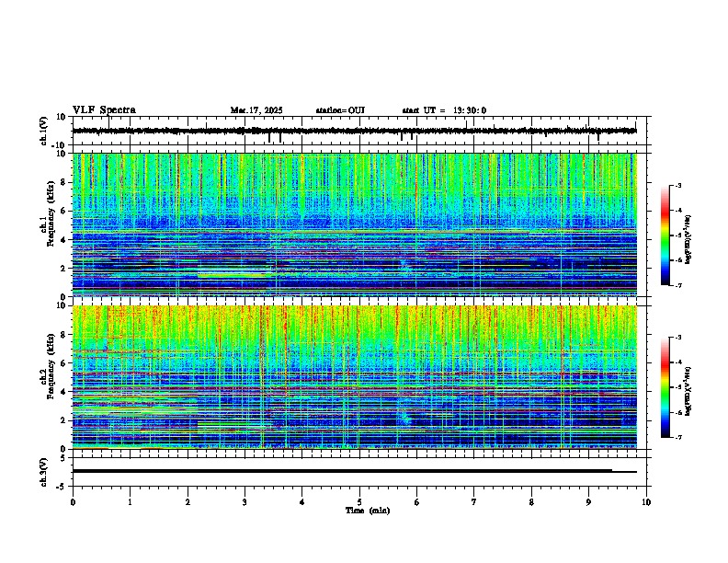The height and width of the screenshot is (563, 728).
Task: Click time axis tick label "2"
Action: (x=188, y=502)
